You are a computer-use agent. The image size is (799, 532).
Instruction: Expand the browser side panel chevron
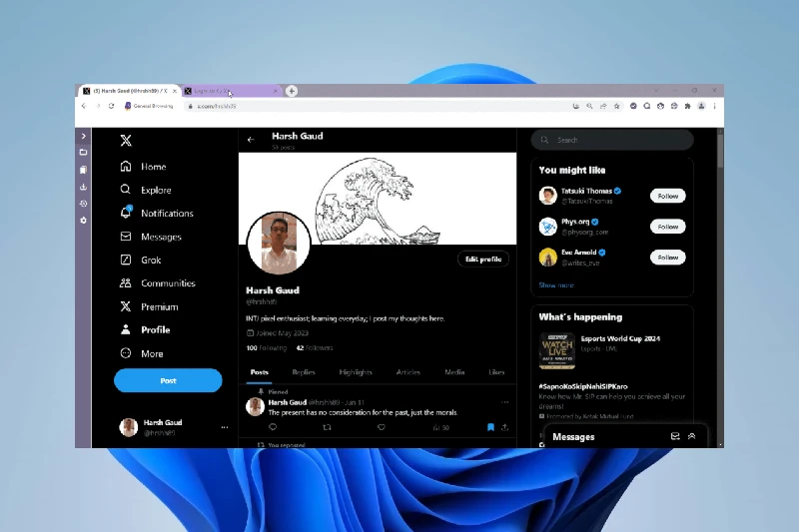[84, 136]
